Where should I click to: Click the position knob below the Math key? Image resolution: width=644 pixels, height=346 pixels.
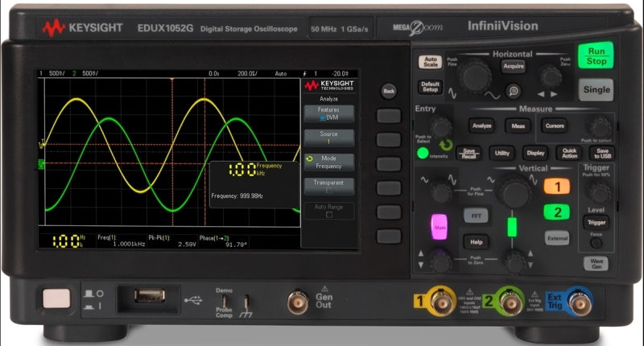click(x=440, y=261)
